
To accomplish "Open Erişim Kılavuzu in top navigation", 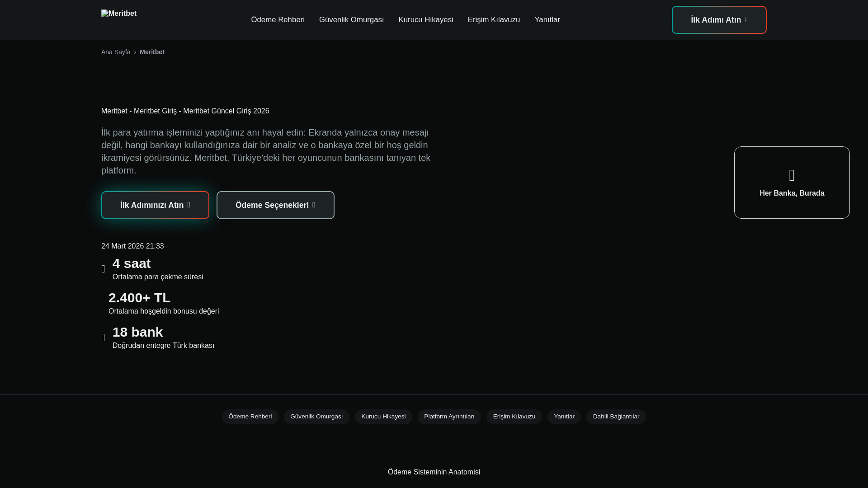I will (494, 20).
